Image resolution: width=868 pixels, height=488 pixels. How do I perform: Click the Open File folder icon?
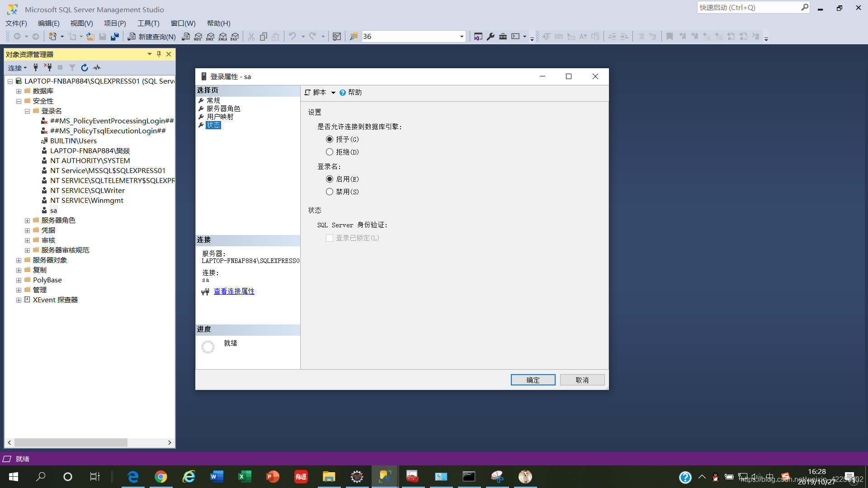(x=90, y=37)
